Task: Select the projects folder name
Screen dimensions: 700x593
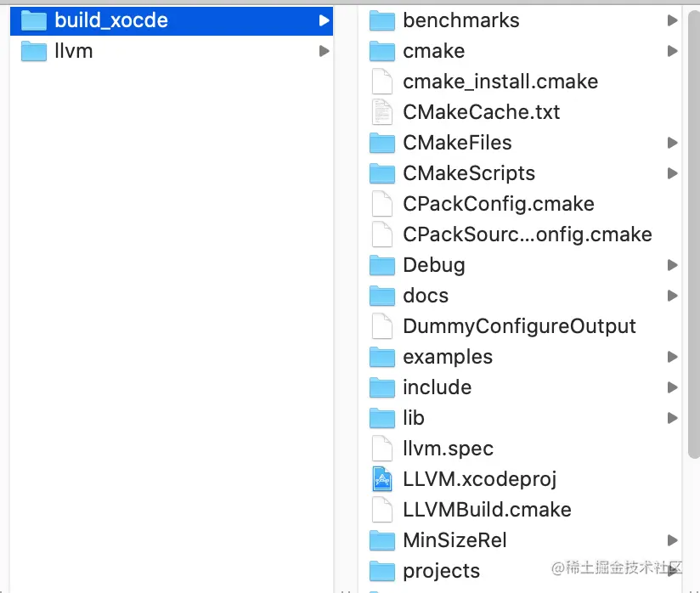Action: point(441,571)
